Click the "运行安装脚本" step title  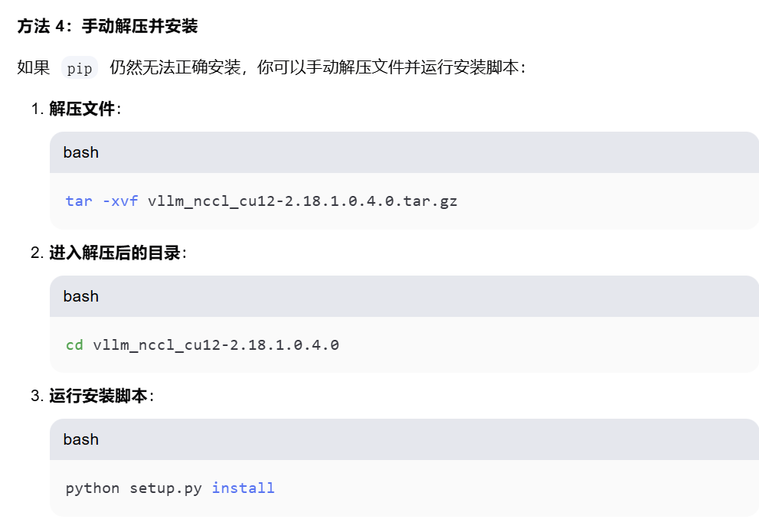98,397
